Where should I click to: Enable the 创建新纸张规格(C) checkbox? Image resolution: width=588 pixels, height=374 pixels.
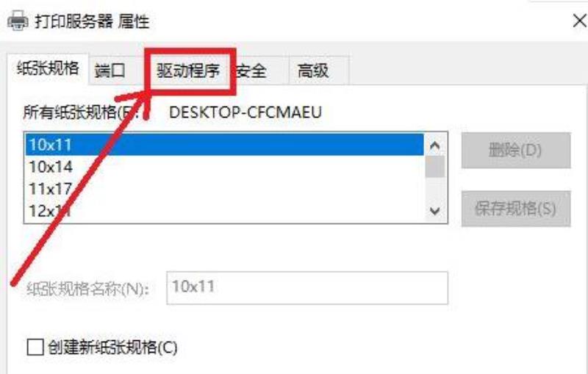click(35, 347)
